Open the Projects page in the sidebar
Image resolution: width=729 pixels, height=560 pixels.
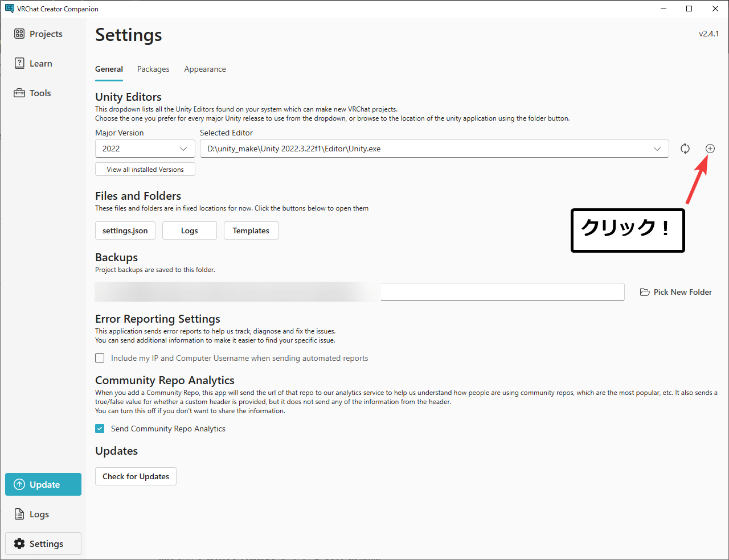(43, 34)
